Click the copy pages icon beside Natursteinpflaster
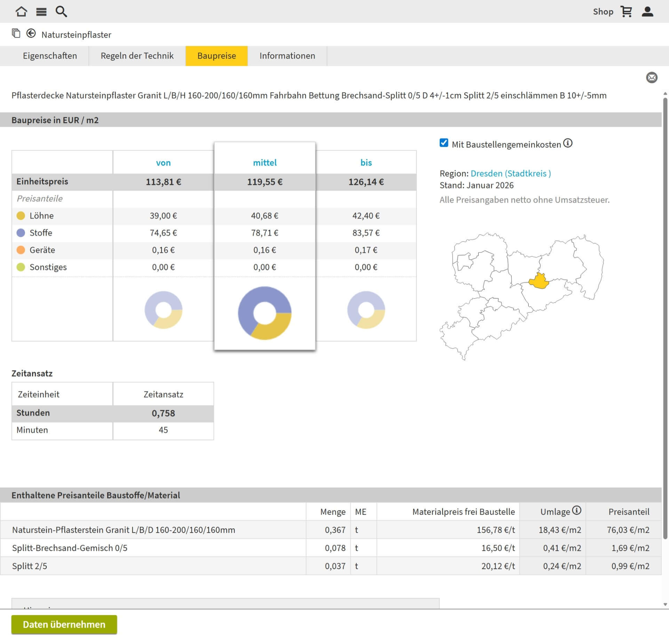This screenshot has width=669, height=644. 16,33
